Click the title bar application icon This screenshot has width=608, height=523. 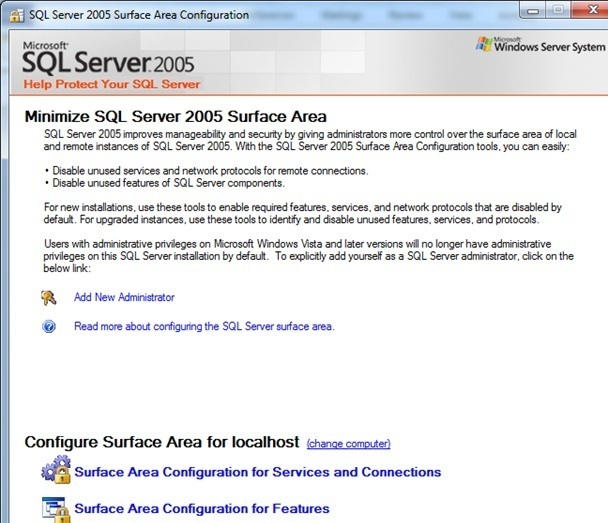click(16, 16)
